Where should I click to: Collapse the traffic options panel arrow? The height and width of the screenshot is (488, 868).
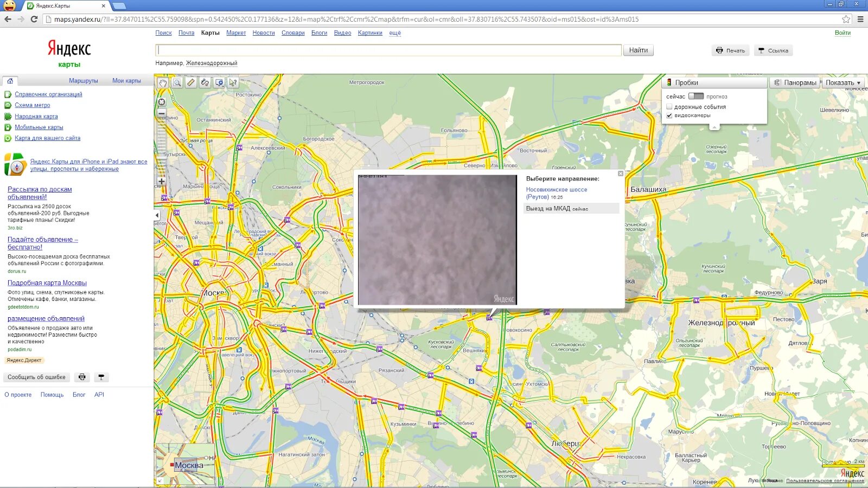[714, 127]
